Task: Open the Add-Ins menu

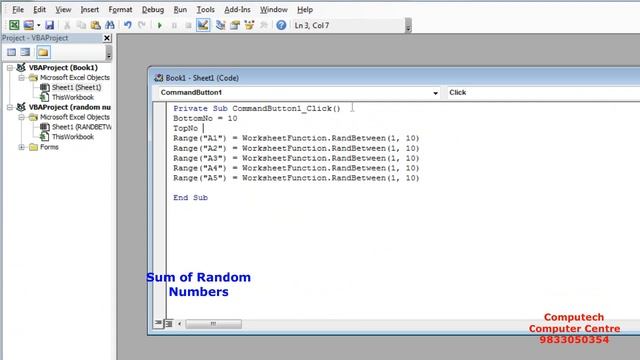Action: pyautogui.click(x=237, y=9)
